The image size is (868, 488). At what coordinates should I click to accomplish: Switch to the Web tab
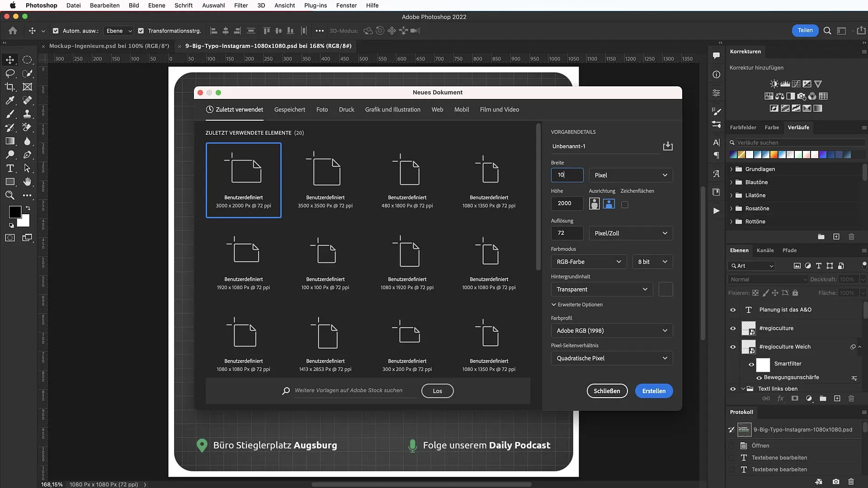[x=437, y=109]
